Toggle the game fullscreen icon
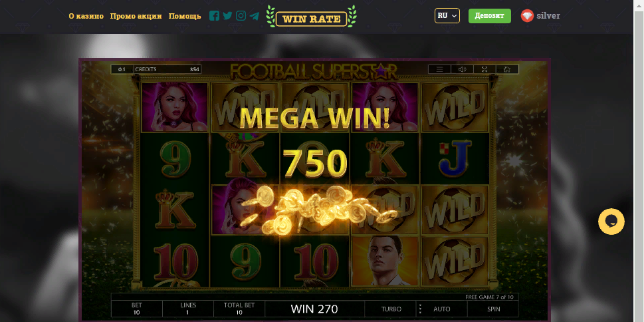 [484, 69]
